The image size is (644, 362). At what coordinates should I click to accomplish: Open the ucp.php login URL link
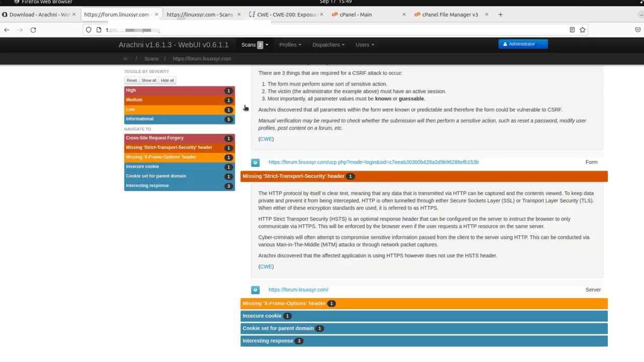point(373,162)
